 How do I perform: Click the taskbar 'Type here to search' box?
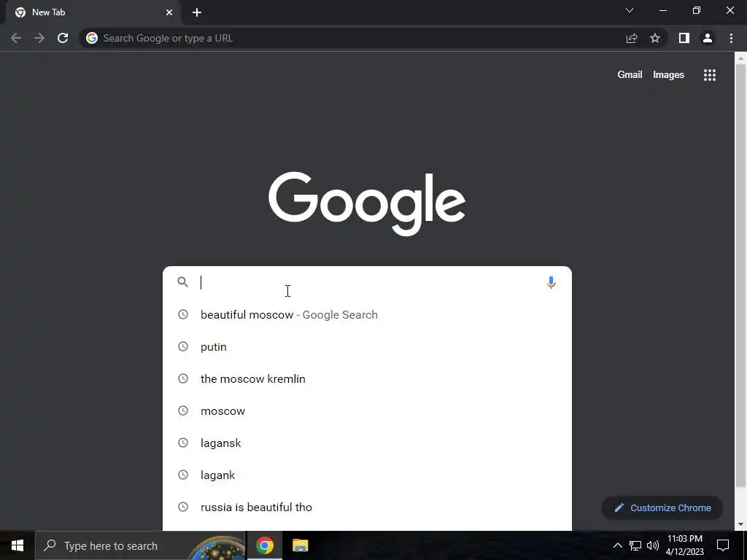point(141,545)
